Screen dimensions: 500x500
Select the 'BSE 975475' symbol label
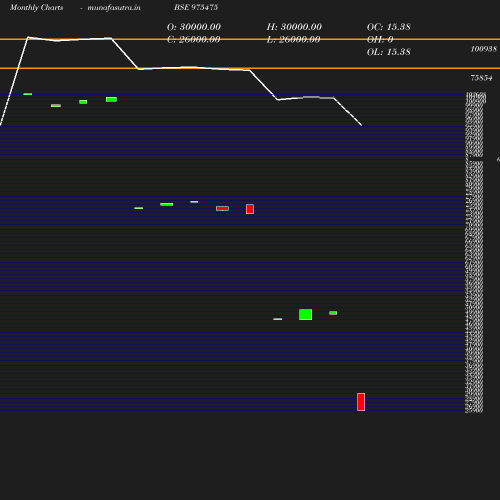click(196, 7)
